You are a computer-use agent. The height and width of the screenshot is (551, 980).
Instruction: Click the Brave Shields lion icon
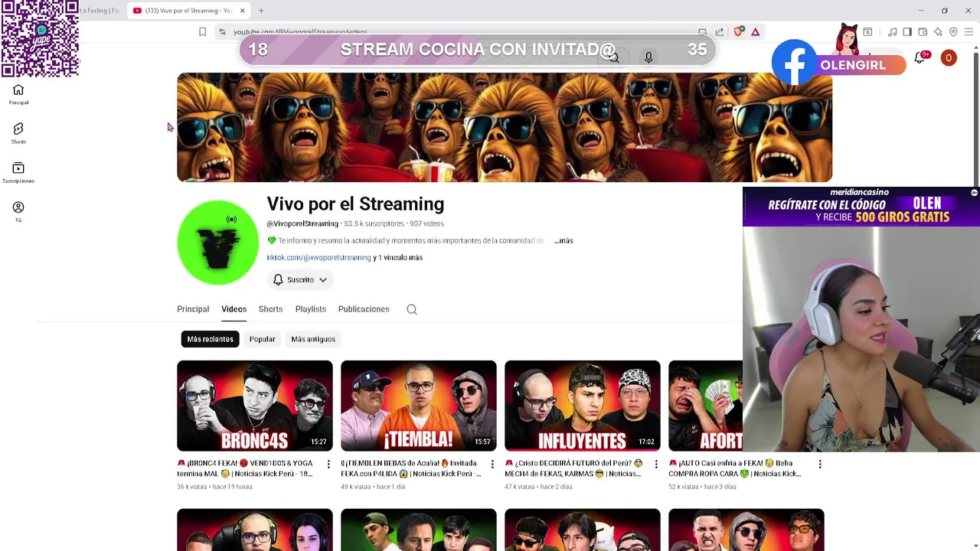pyautogui.click(x=739, y=31)
